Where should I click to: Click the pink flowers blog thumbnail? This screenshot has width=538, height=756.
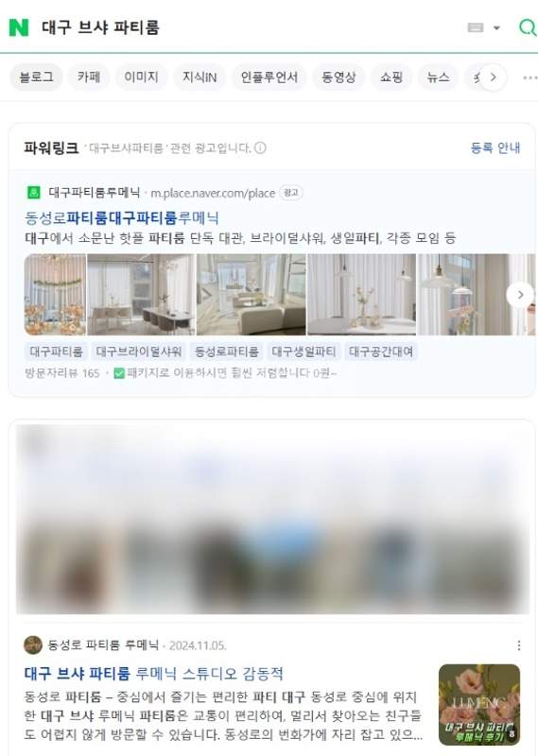(479, 704)
